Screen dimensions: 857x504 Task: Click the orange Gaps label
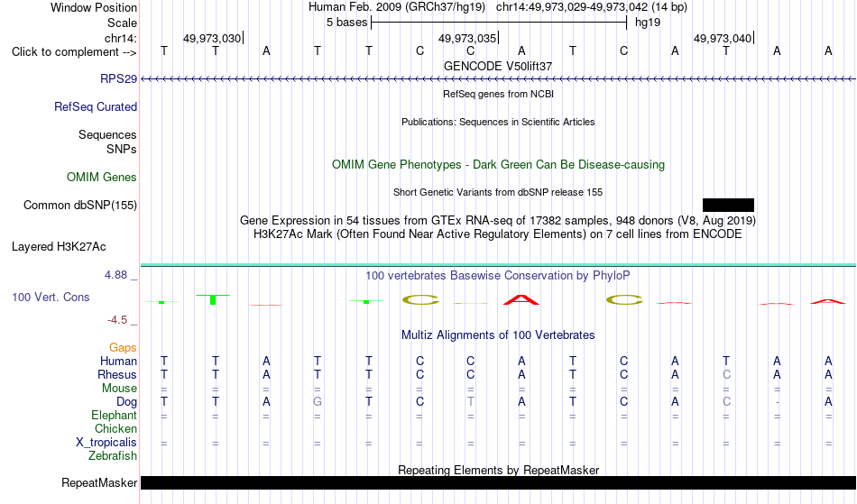click(123, 347)
